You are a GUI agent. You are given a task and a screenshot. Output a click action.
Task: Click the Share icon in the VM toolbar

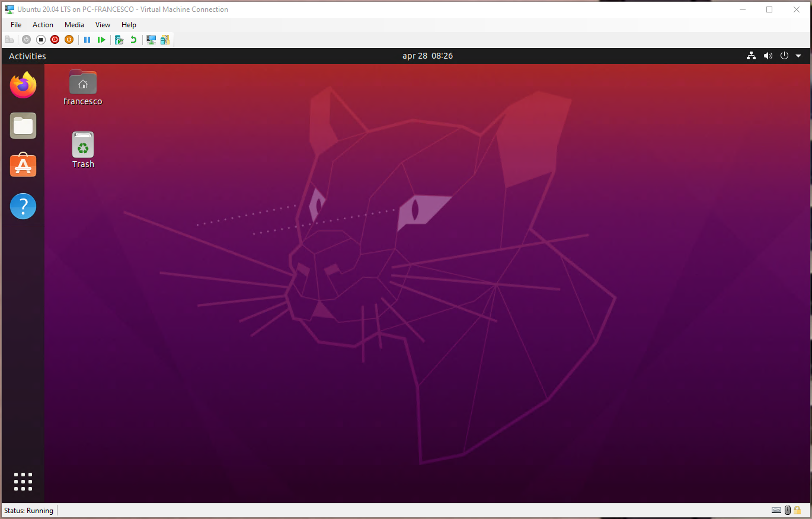click(x=164, y=39)
